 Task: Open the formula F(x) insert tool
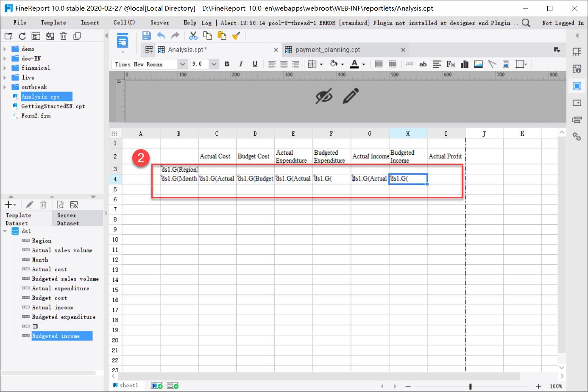tap(450, 64)
